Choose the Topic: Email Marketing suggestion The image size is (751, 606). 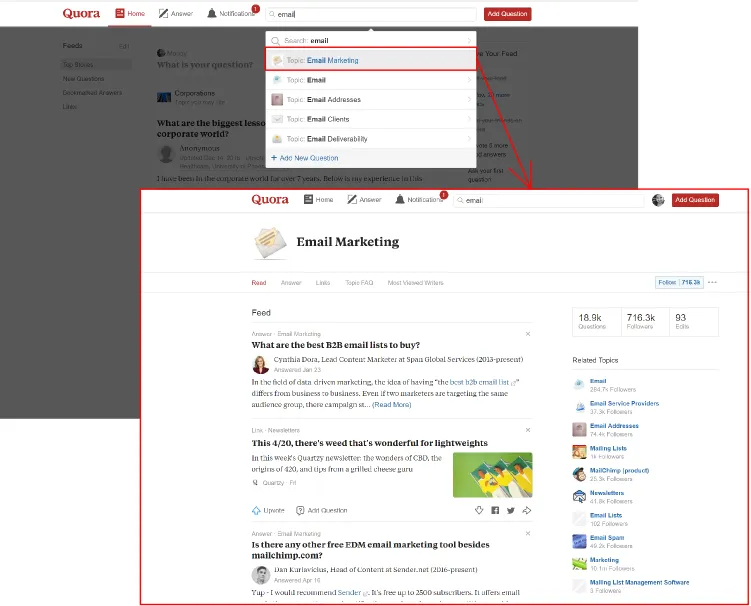pos(371,60)
